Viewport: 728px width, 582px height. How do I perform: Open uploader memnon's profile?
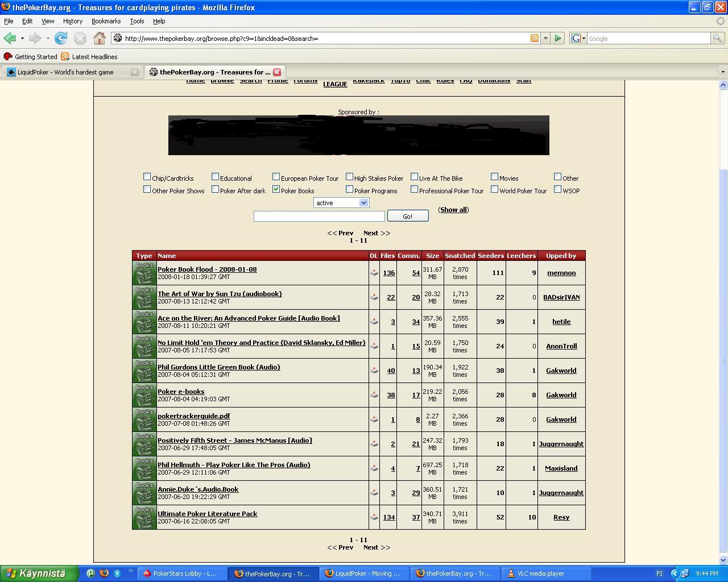coord(561,273)
